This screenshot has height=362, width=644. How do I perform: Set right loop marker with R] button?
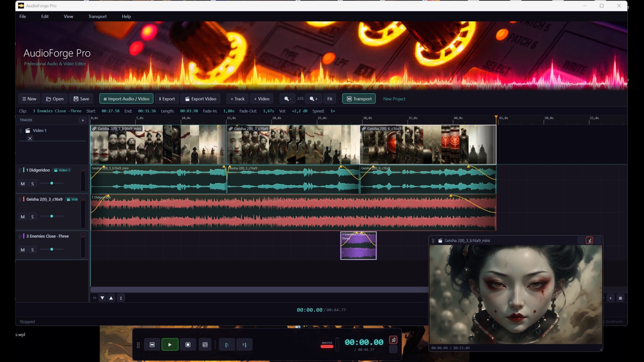click(x=245, y=345)
